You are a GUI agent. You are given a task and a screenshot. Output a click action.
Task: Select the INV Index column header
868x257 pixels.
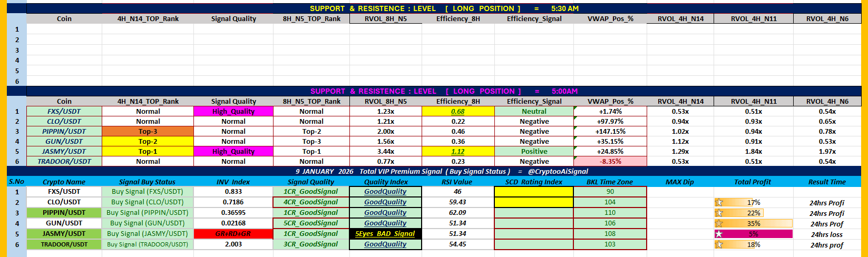(x=233, y=182)
